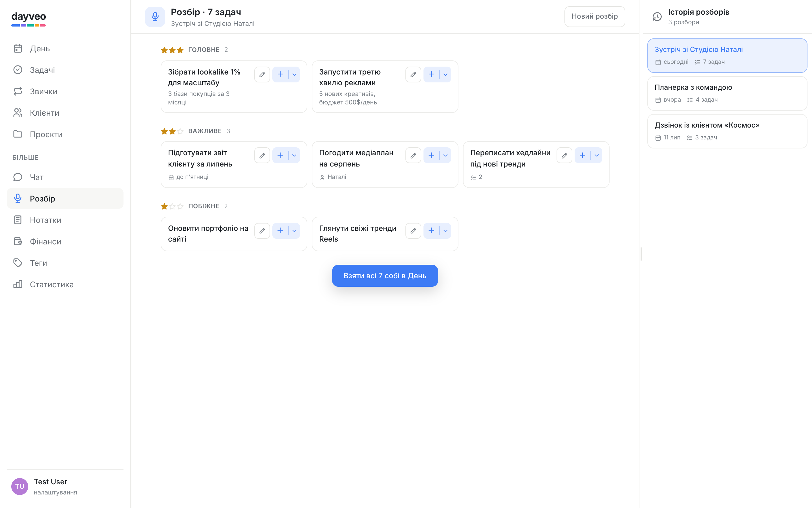Expand options arrow on 'Запустити третю хвилю реклами'

click(x=445, y=74)
